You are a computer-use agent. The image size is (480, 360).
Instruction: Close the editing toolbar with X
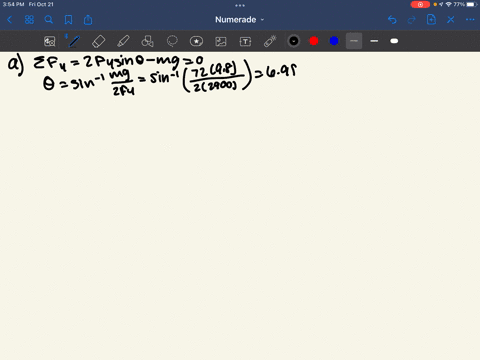[x=451, y=20]
